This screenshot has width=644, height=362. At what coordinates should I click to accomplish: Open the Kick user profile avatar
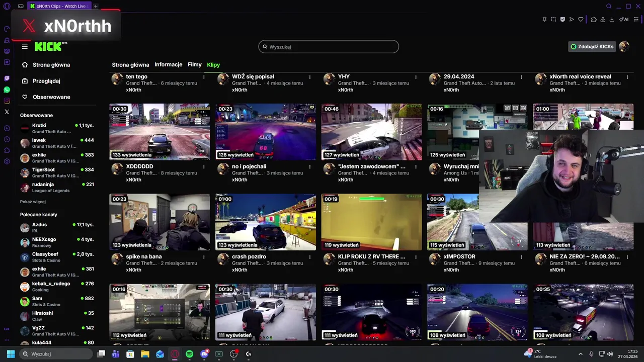click(624, 47)
